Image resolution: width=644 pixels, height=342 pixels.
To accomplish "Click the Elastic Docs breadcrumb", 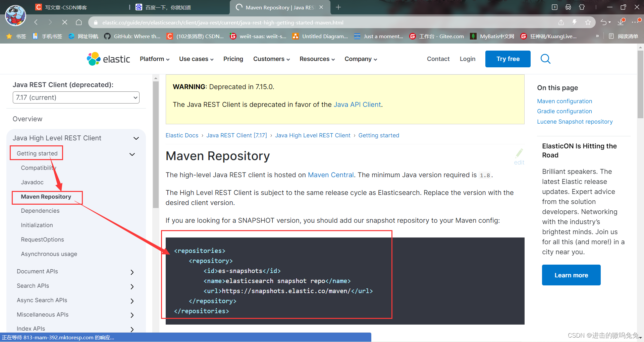I will pos(182,135).
